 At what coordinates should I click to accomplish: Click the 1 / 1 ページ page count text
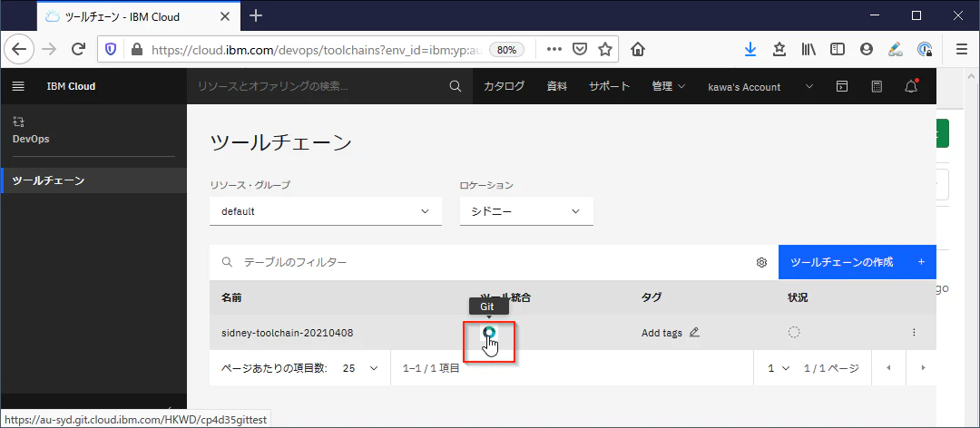click(x=831, y=368)
